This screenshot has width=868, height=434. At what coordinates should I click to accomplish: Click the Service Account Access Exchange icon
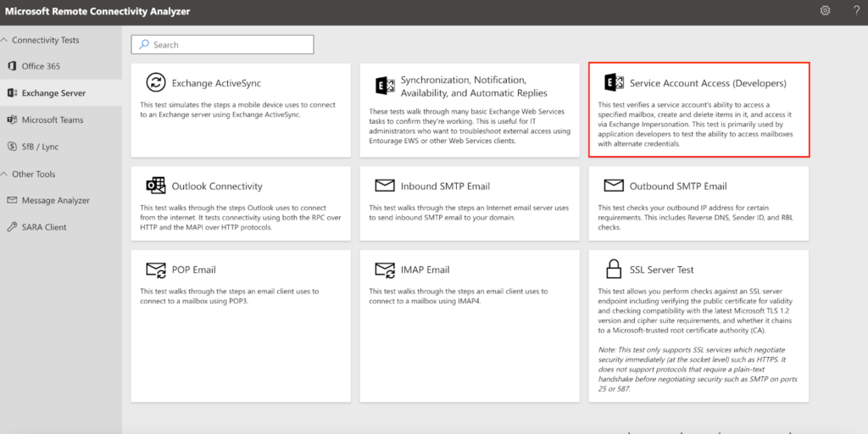click(x=614, y=82)
